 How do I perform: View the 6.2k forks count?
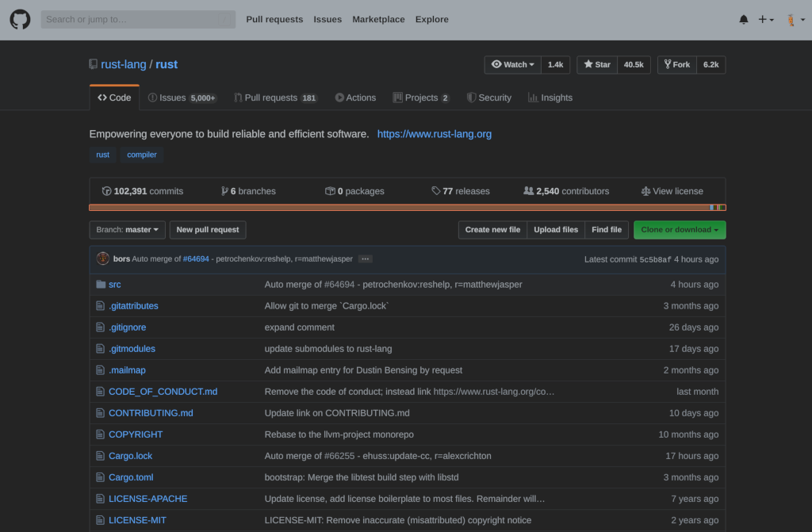pyautogui.click(x=710, y=65)
